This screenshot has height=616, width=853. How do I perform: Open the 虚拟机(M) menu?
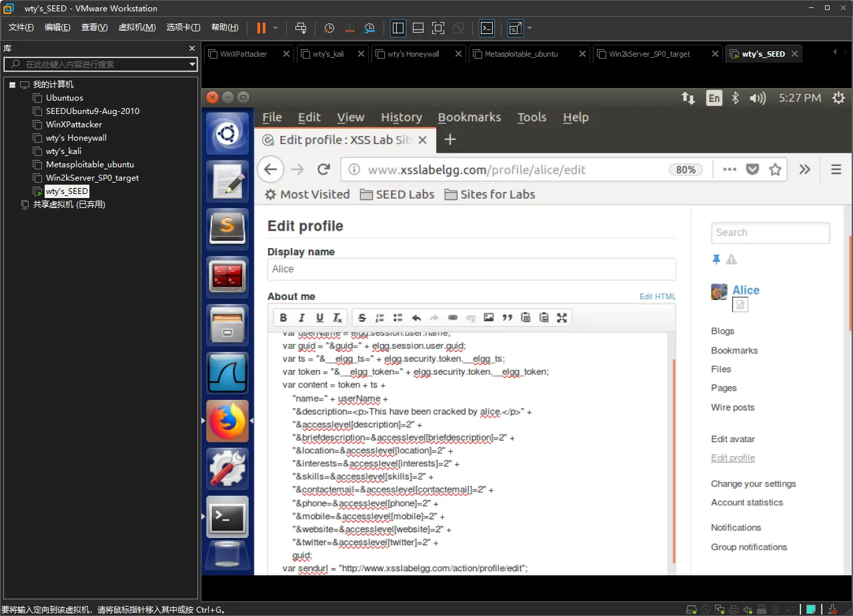137,27
